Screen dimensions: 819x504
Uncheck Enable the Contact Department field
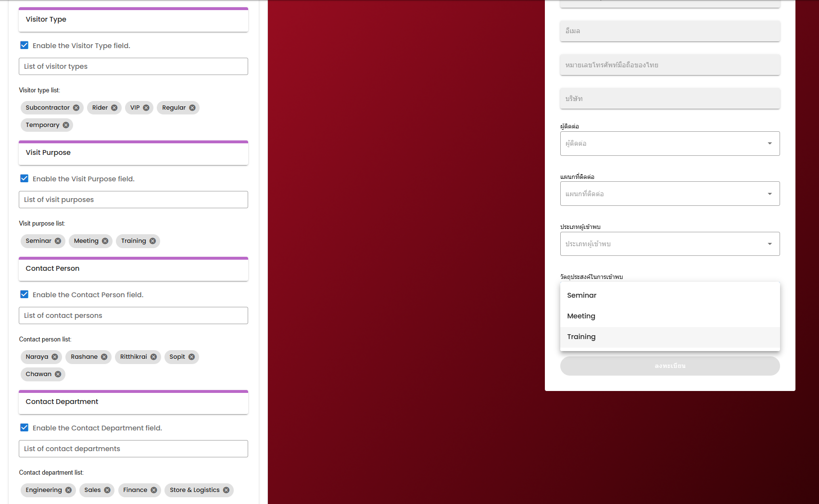click(25, 428)
